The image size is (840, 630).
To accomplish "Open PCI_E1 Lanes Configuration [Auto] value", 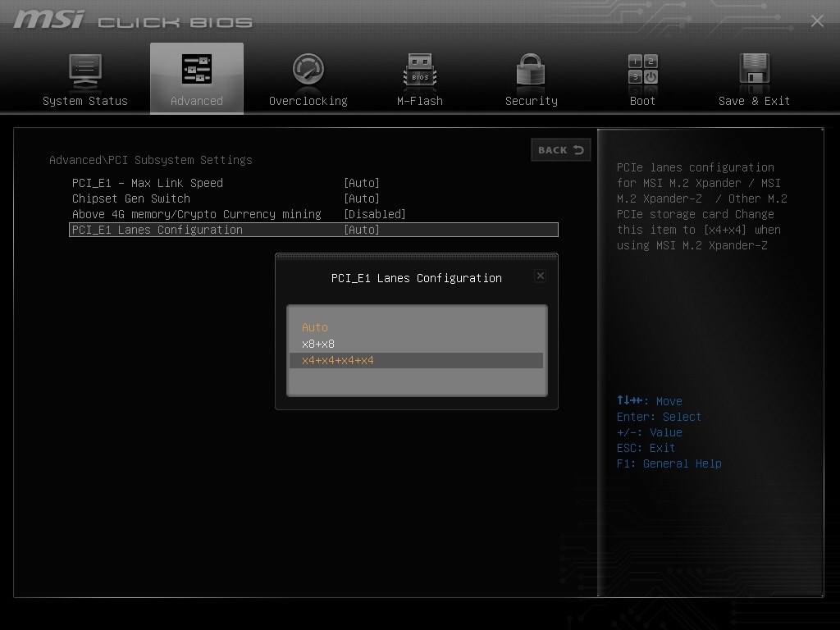I will [x=362, y=230].
